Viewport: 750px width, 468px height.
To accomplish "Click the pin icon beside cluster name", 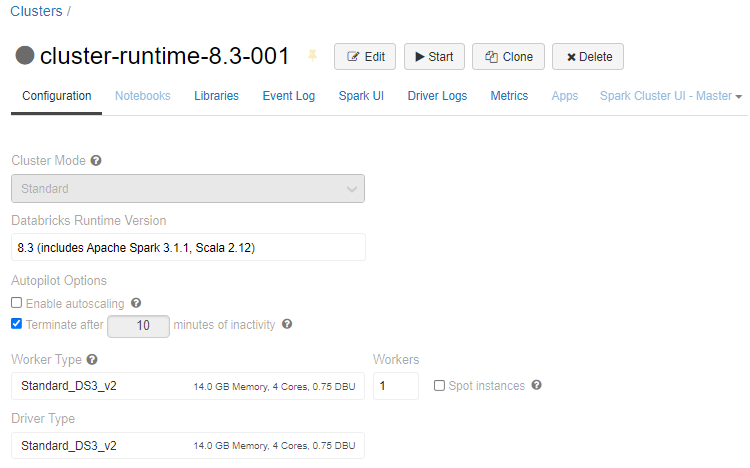I will coord(312,56).
